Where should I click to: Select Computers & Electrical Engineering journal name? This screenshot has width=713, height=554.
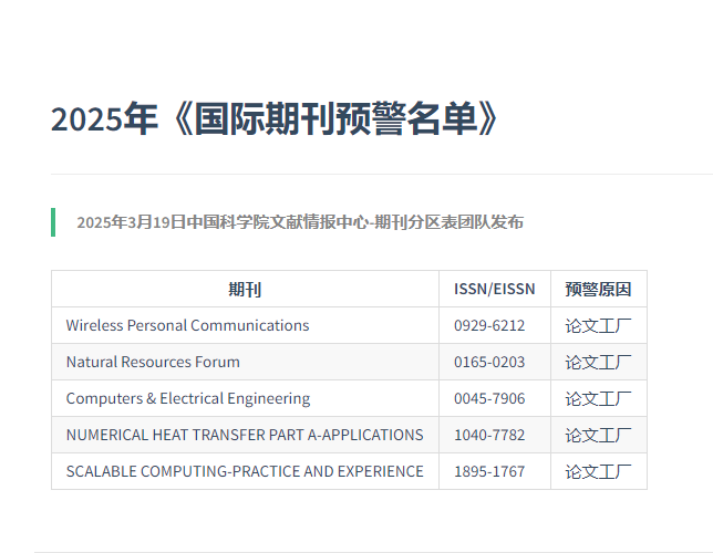coord(188,398)
